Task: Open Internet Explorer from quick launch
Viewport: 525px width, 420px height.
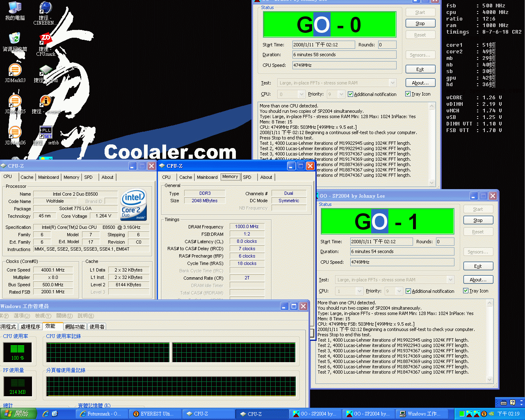Action: (46, 414)
